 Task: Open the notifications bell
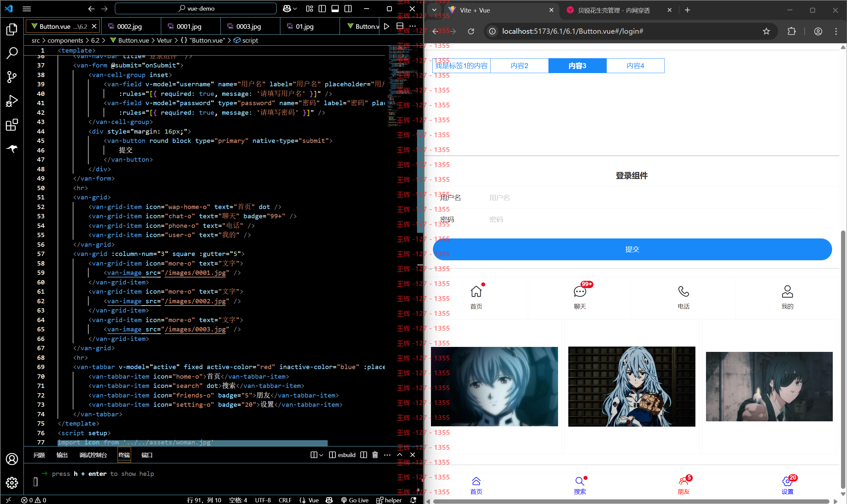point(413,500)
